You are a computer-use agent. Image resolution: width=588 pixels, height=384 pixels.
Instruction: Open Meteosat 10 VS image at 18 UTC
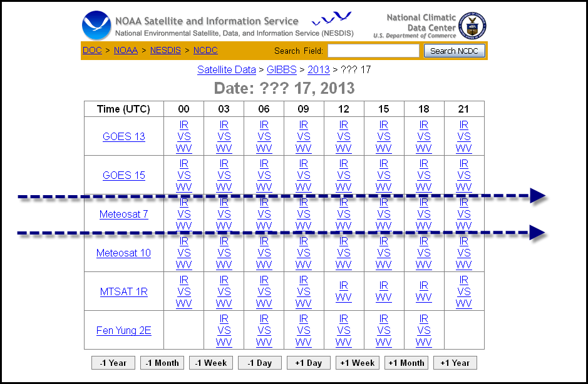(x=424, y=253)
